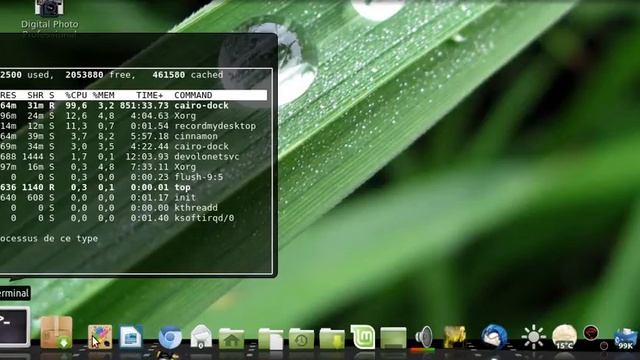Open the LibreOffice document icon in dock

(x=131, y=336)
